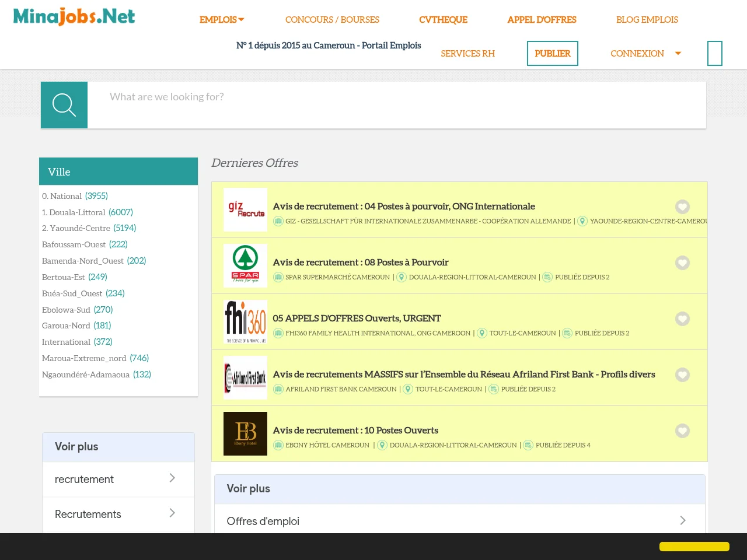747x560 pixels.
Task: Click company icon beside Afriland First Bank Cameroun
Action: 278,389
